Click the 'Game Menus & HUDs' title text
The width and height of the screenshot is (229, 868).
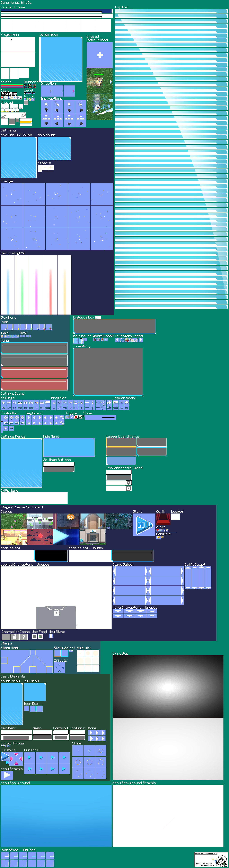tap(16, 2)
